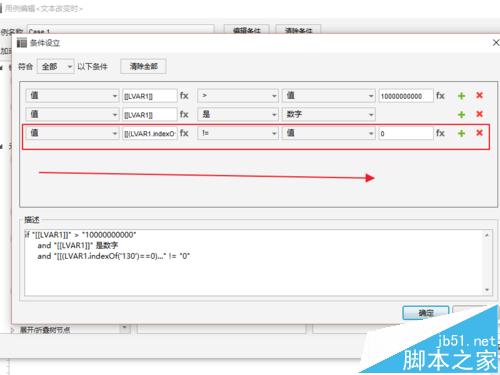Click 编辑条件 button in background window
The width and height of the screenshot is (500, 375).
click(247, 29)
